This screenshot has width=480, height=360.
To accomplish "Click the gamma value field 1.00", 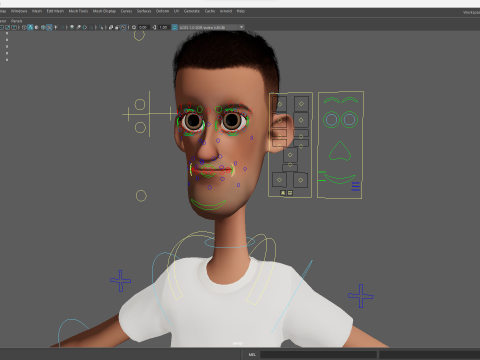I will (163, 27).
